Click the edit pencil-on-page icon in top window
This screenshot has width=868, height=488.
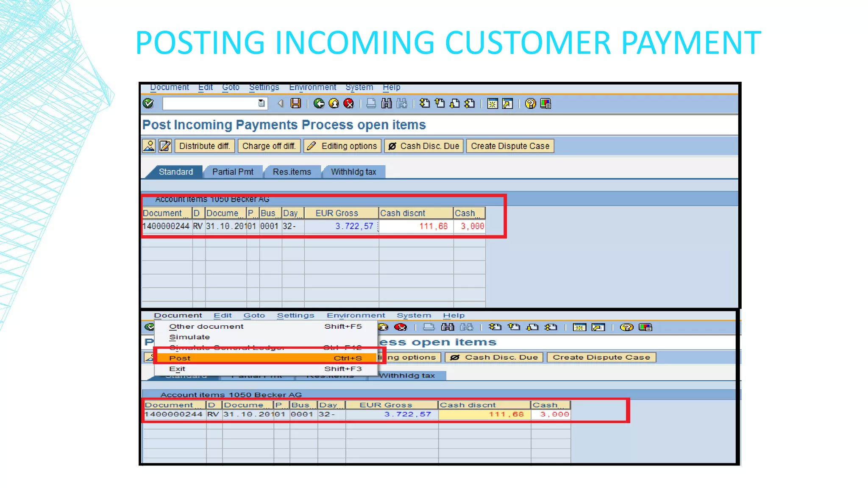pyautogui.click(x=165, y=146)
